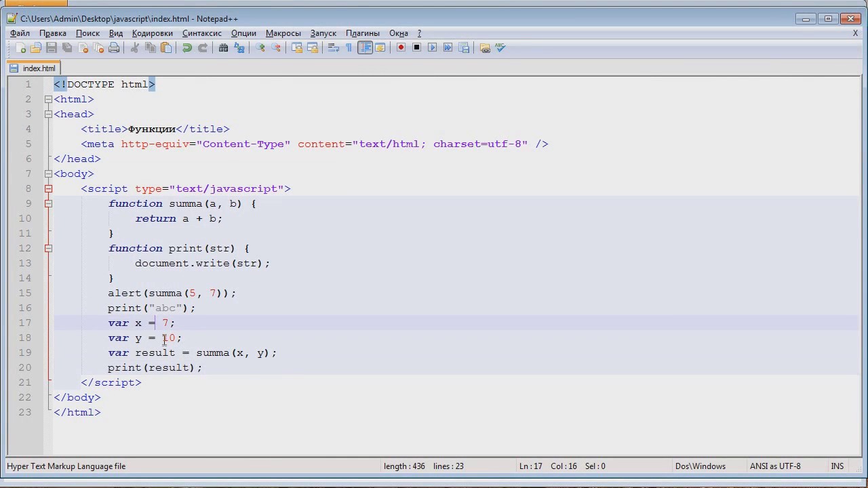Viewport: 868px width, 488px height.
Task: Close document with menu-bar X button
Action: point(855,33)
